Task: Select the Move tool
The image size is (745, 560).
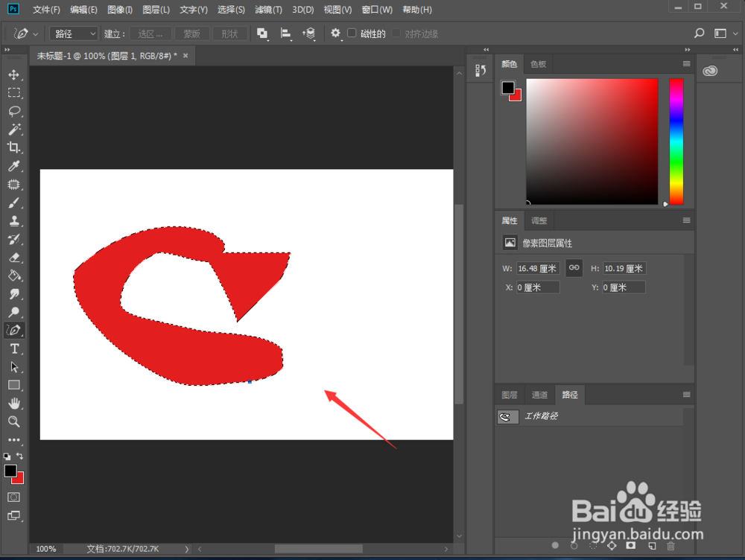Action: pos(13,74)
